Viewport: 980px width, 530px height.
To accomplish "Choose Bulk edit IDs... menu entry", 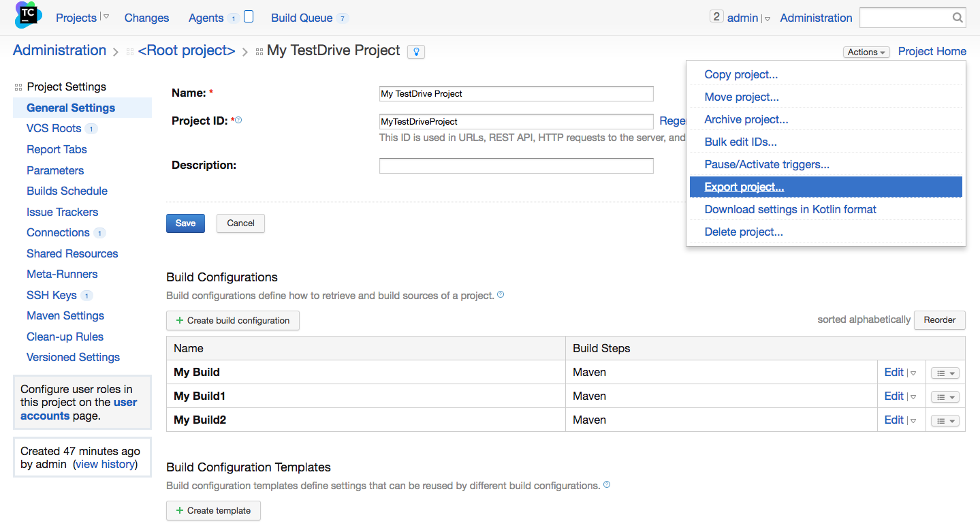I will pos(826,142).
